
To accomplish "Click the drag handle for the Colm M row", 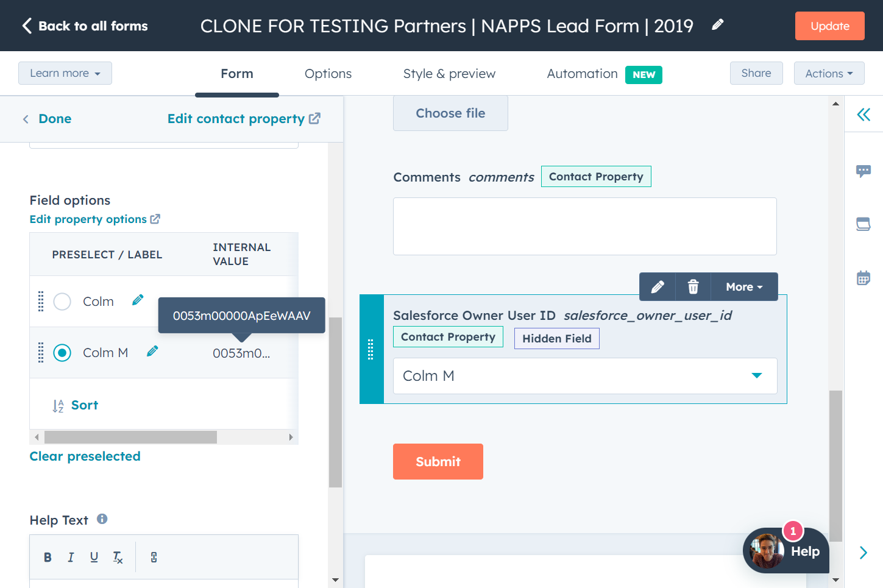I will click(x=41, y=353).
